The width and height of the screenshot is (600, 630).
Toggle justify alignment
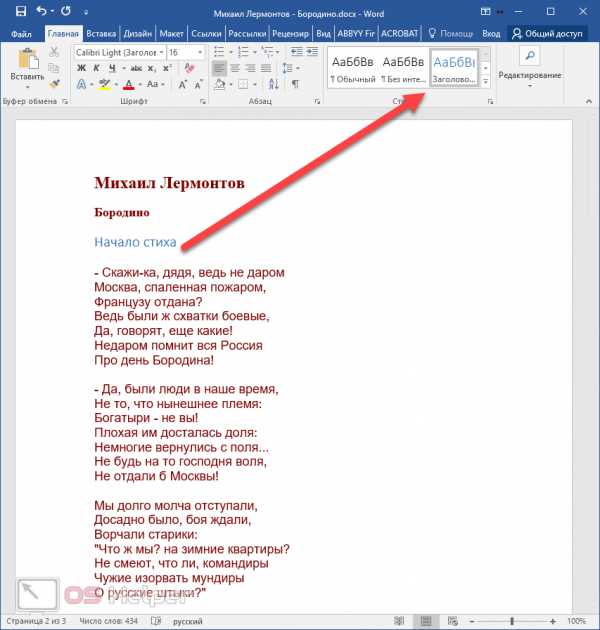tap(266, 68)
